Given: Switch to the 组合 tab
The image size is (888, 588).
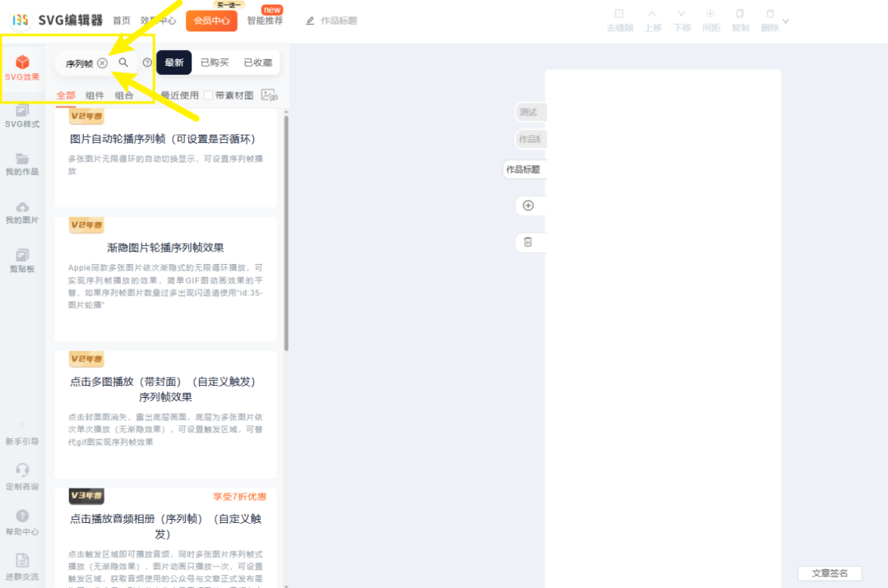Looking at the screenshot, I should (124, 95).
